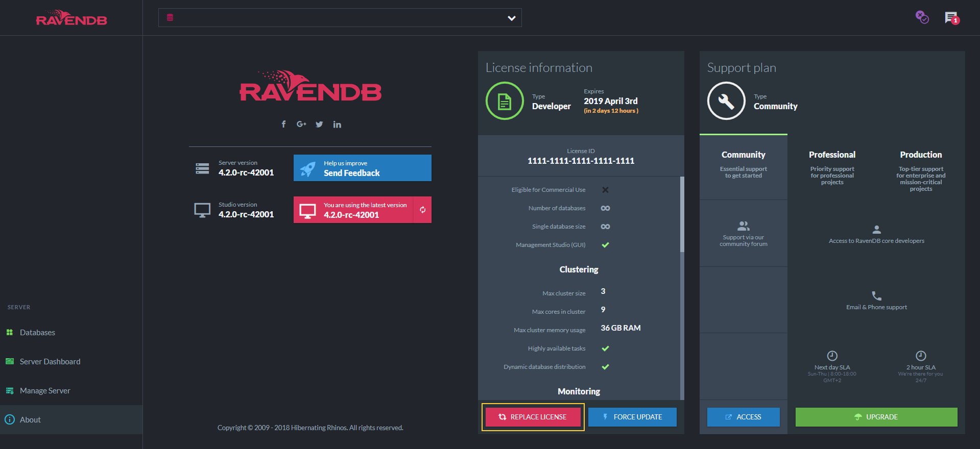This screenshot has height=449, width=980.
Task: Click the large RavenDB logo in About panel
Action: [x=310, y=86]
